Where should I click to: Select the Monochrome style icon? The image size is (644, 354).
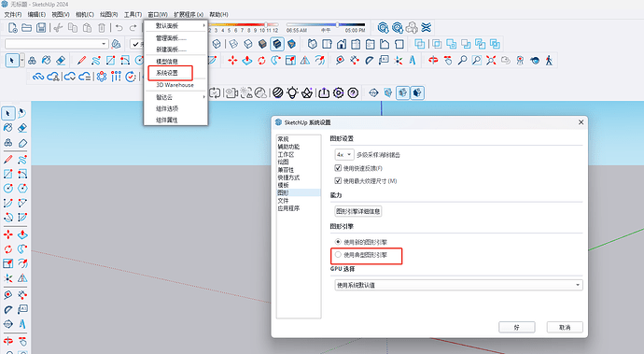291,44
